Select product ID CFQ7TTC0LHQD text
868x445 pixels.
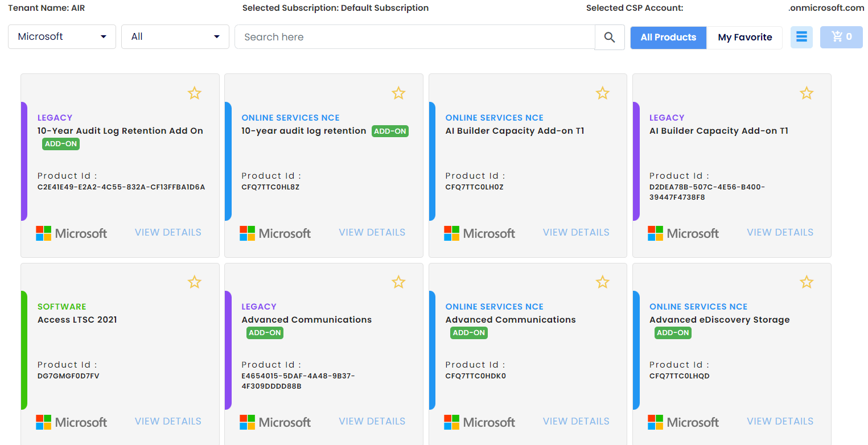click(680, 376)
